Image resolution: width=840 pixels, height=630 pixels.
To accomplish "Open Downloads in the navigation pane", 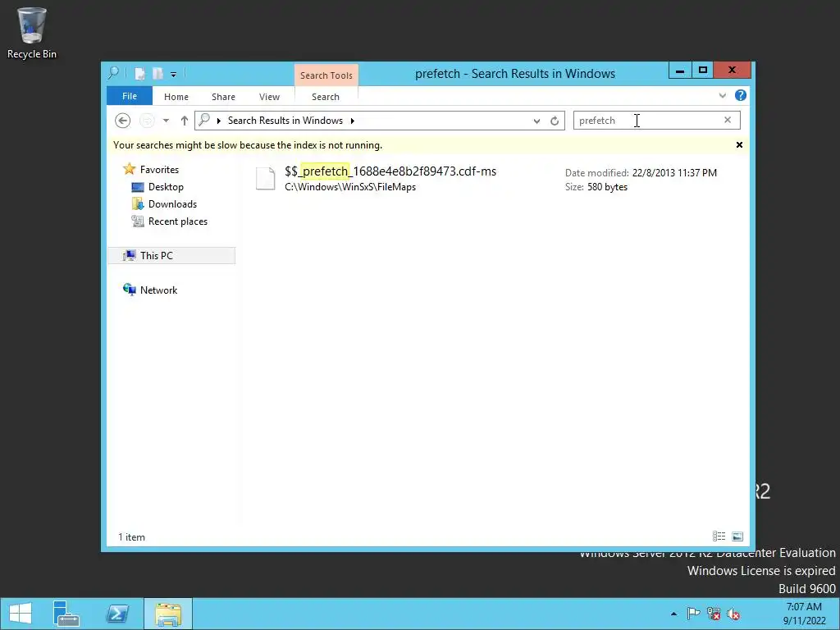I will point(172,204).
